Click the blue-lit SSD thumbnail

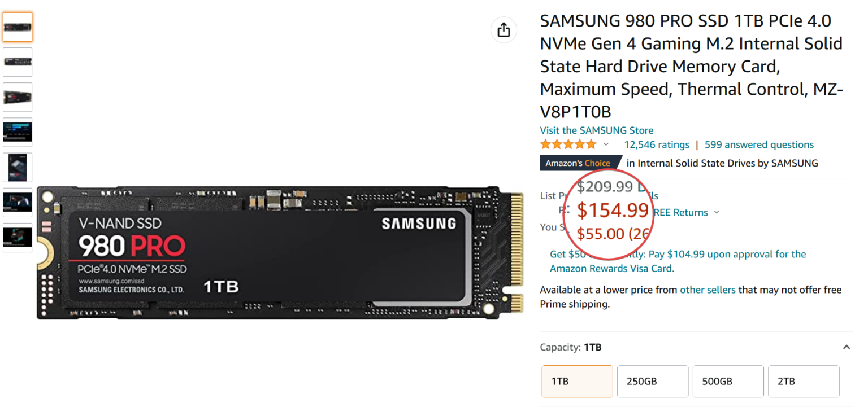pyautogui.click(x=18, y=132)
